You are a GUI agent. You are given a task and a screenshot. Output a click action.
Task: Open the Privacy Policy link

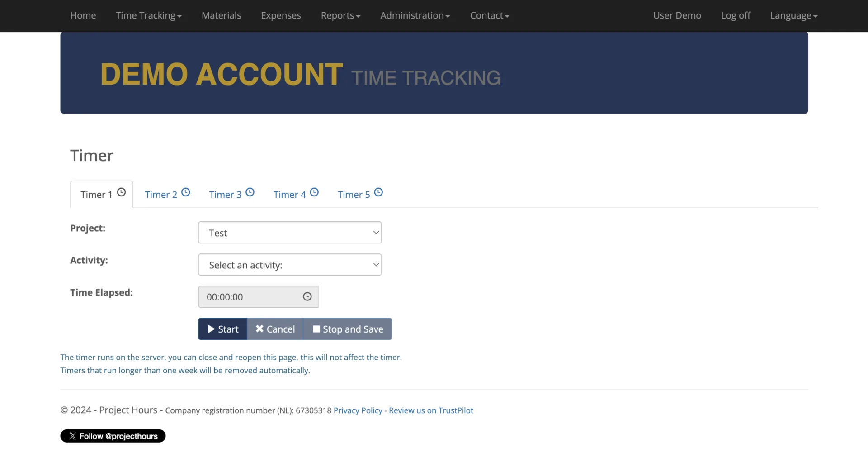click(x=358, y=410)
